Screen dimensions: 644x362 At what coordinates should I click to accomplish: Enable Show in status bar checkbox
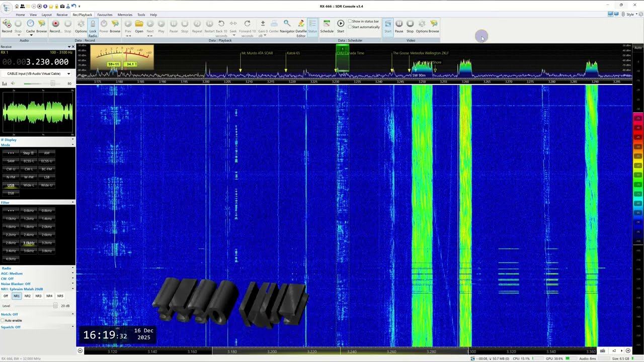(x=350, y=22)
